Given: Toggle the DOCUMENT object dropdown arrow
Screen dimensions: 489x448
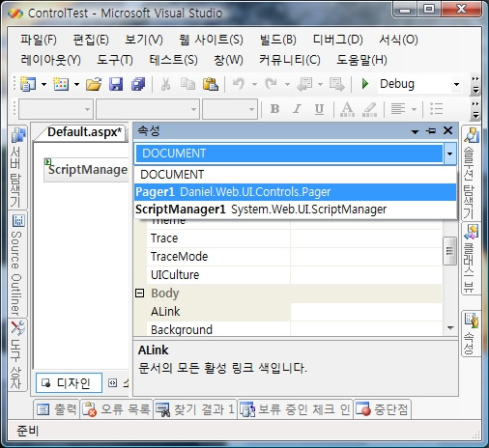Looking at the screenshot, I should pyautogui.click(x=449, y=154).
